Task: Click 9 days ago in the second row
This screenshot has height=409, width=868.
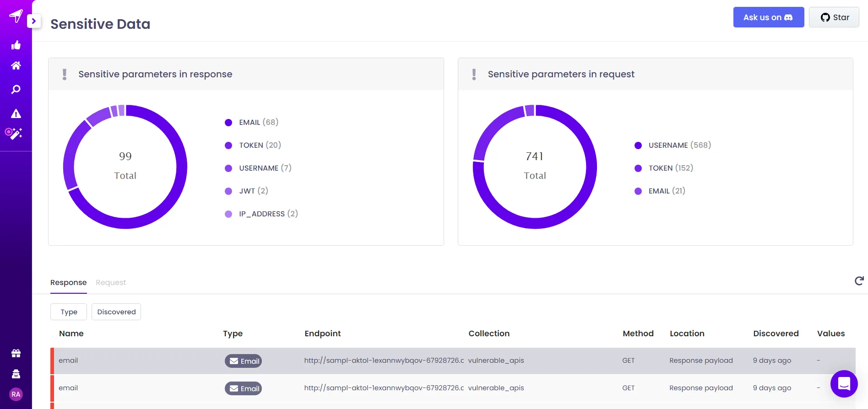Action: point(772,388)
